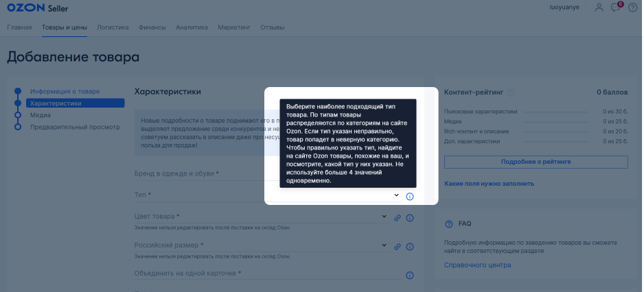This screenshot has width=644, height=292.
Task: Expand the Цвет товара dropdown
Action: [384, 216]
